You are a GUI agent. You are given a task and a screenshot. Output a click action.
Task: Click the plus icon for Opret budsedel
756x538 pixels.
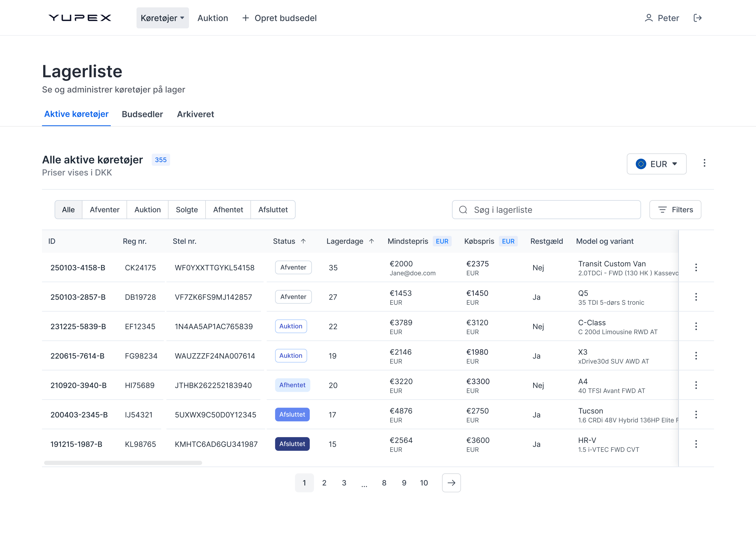[x=245, y=18]
